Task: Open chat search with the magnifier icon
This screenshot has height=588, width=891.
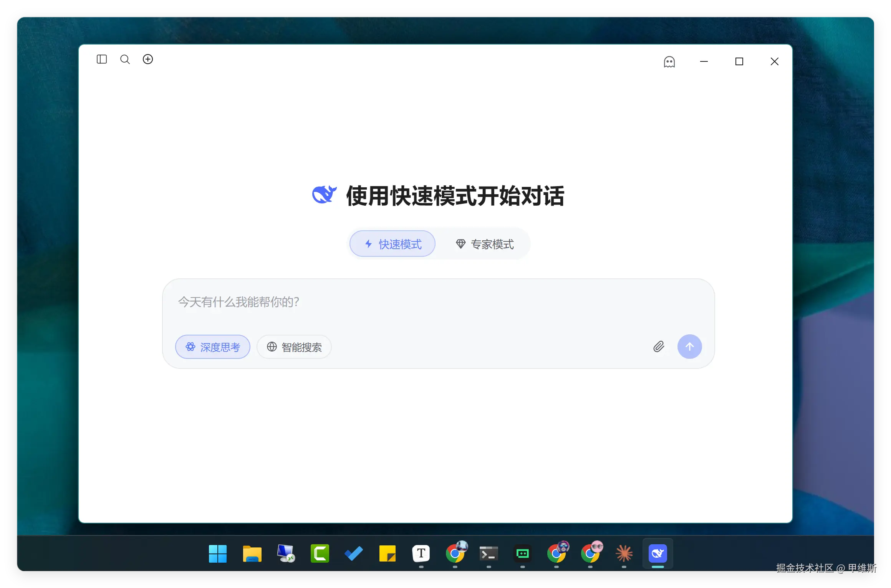Action: tap(125, 59)
